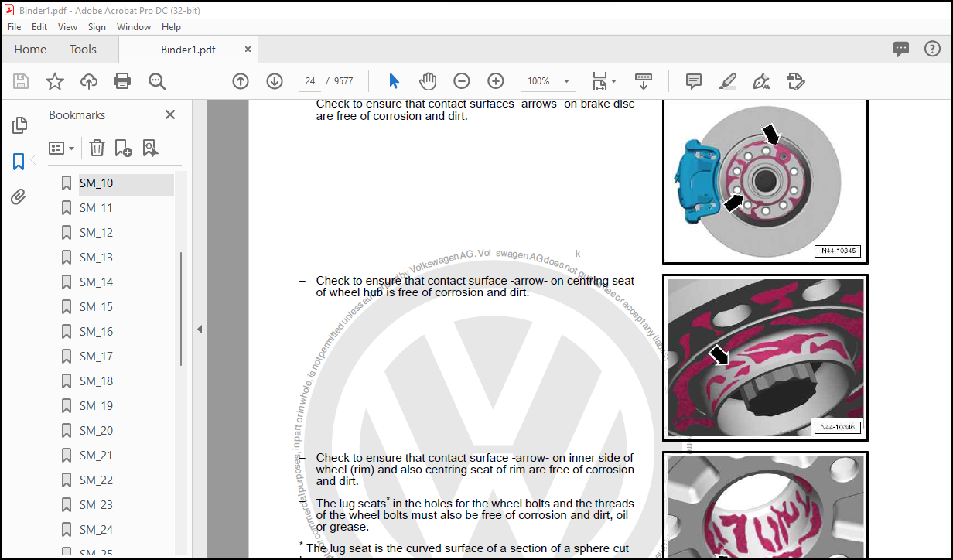
Task: Select the highlight text pen tool
Action: 727,81
